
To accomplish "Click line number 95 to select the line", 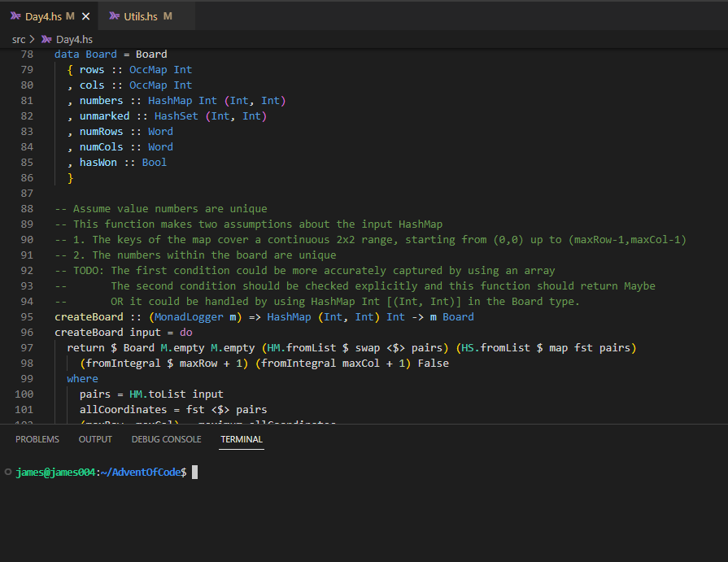I will pyautogui.click(x=27, y=316).
